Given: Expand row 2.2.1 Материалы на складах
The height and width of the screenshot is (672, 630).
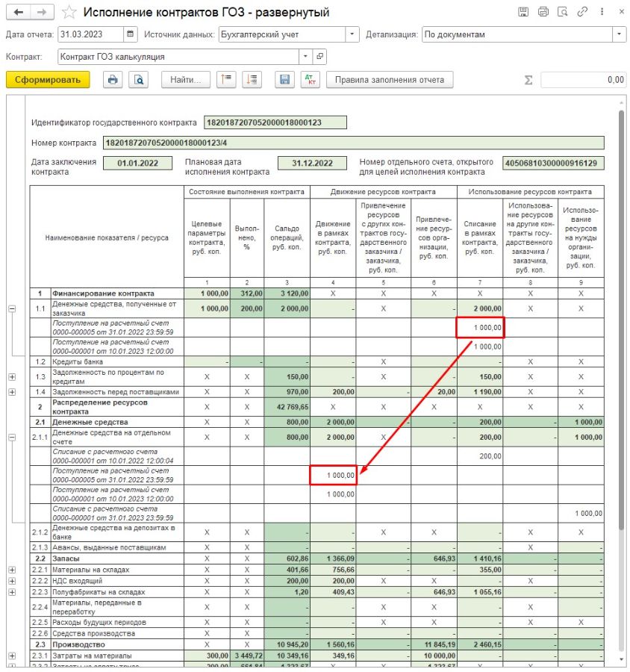Looking at the screenshot, I should pyautogui.click(x=12, y=570).
